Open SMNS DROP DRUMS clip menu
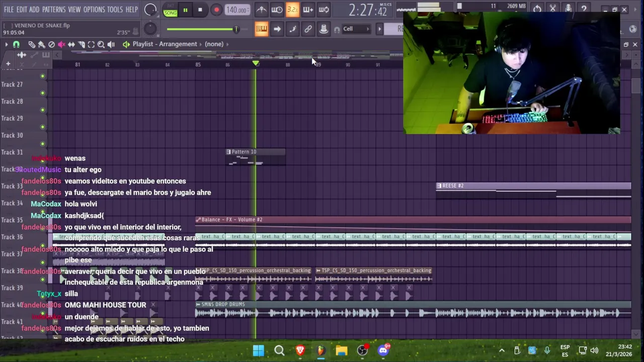This screenshot has height=362, width=644. pos(198,305)
